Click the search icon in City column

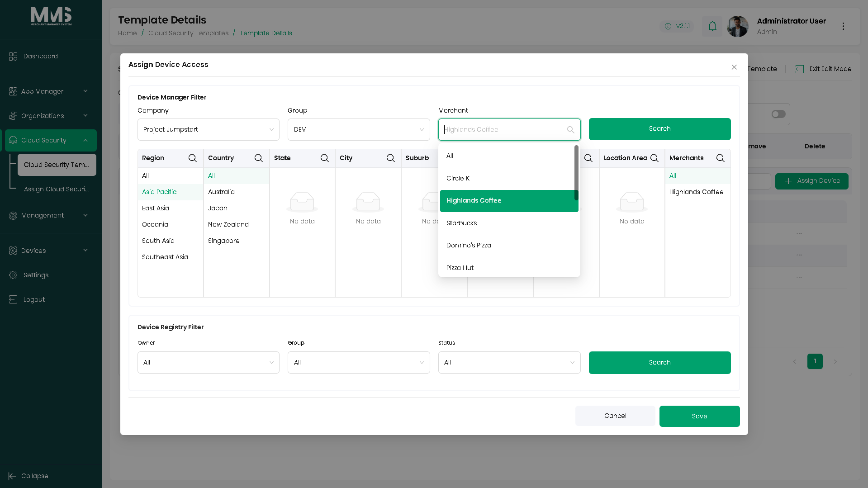click(x=390, y=158)
